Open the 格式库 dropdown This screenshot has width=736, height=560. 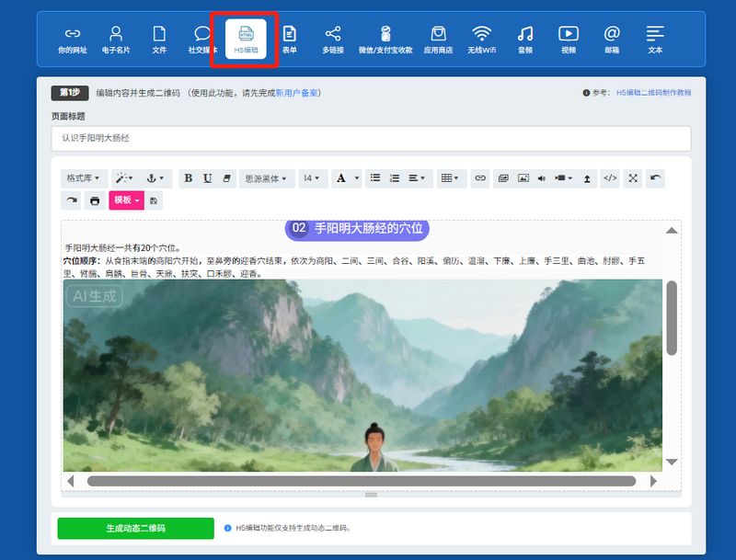tap(84, 178)
